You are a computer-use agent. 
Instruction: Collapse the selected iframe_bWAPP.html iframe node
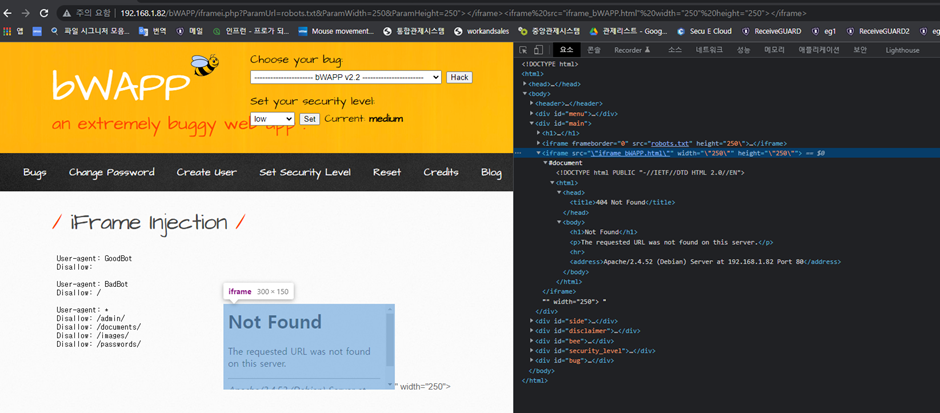pyautogui.click(x=538, y=153)
